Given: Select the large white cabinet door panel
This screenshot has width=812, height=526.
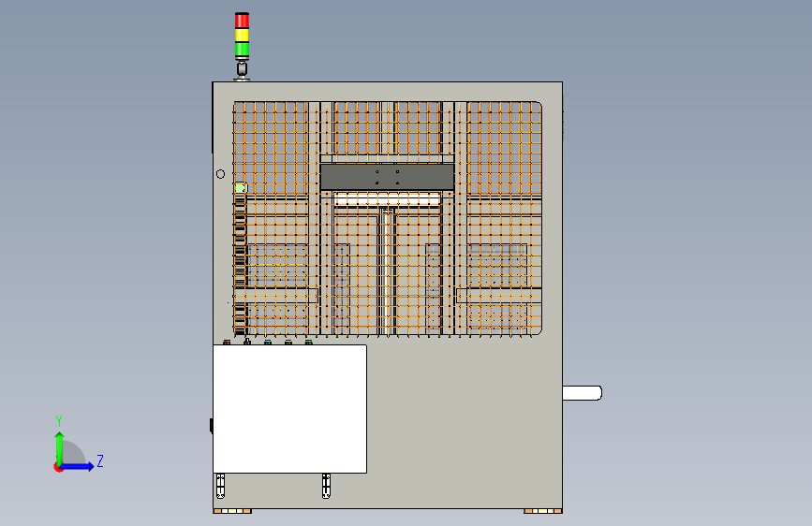Looking at the screenshot, I should click(290, 408).
